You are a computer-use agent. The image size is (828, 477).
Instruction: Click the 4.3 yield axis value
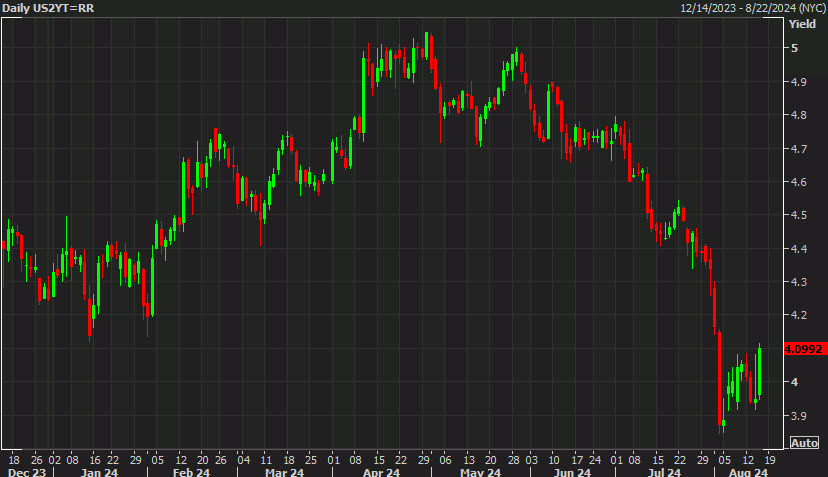(x=798, y=282)
